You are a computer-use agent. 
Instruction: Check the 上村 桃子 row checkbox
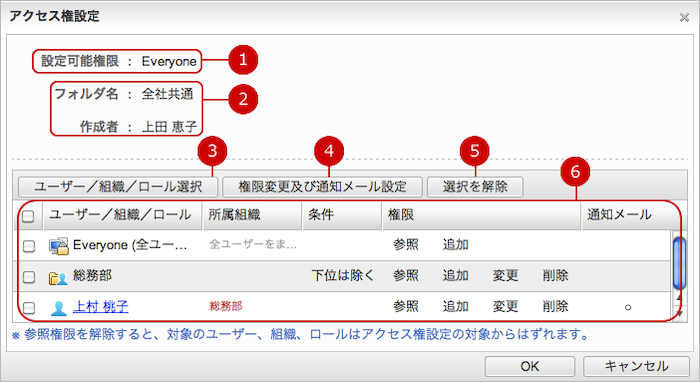[x=29, y=308]
